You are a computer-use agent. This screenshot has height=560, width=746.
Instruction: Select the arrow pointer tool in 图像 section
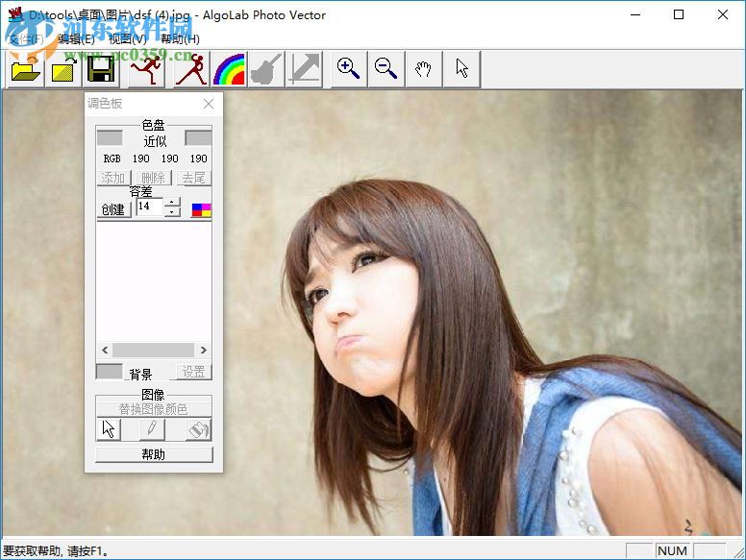pos(109,429)
